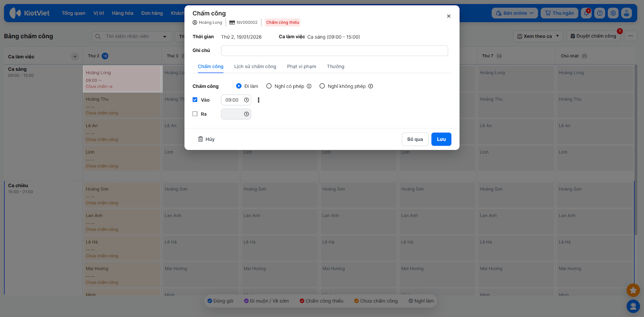Click Lê An's Thứ 2 attendance cell

pos(122,132)
